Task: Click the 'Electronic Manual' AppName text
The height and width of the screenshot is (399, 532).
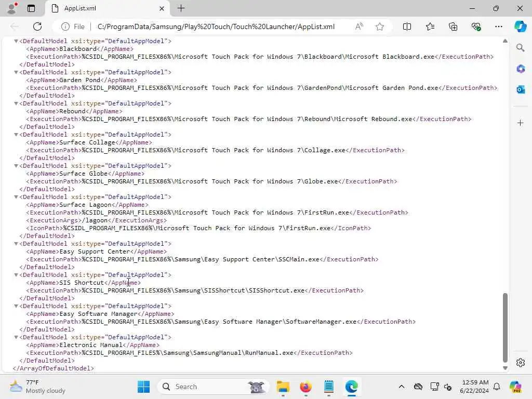Action: [x=91, y=345]
